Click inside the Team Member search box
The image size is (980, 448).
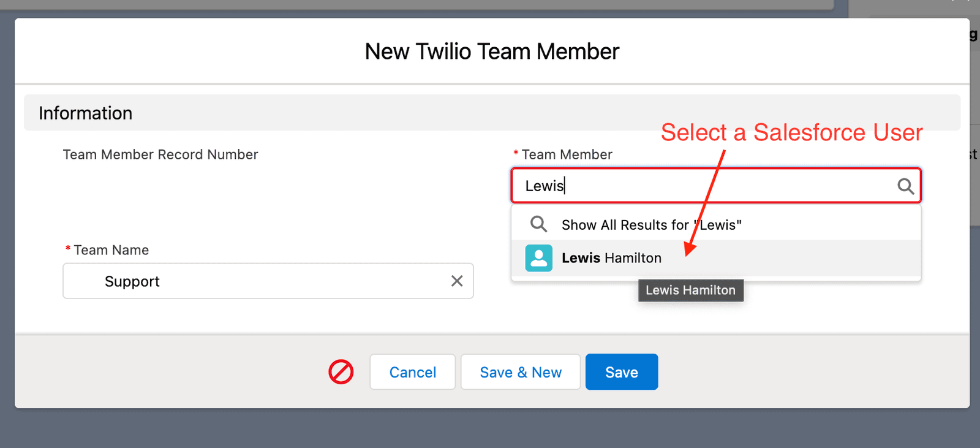click(674, 186)
